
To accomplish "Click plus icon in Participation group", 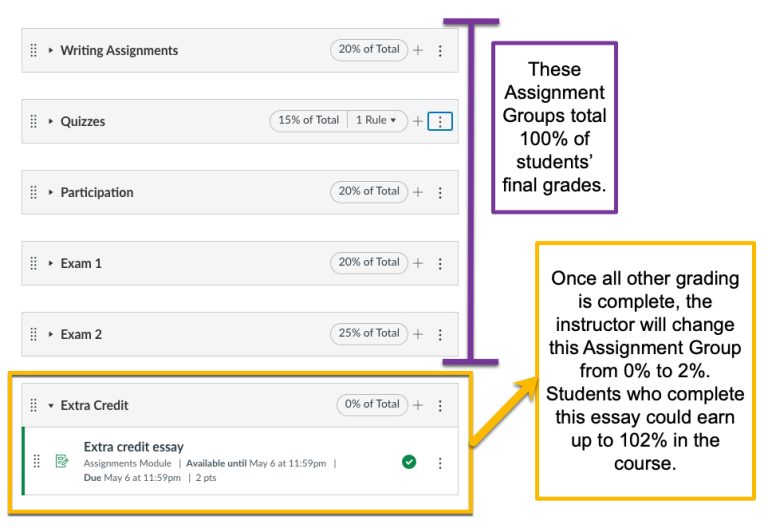I will (418, 192).
